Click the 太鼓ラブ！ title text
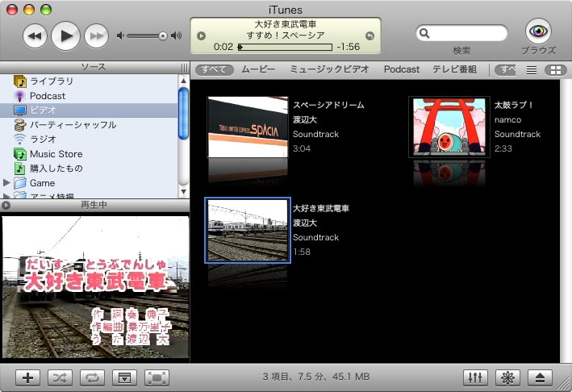This screenshot has height=392, width=572. click(x=514, y=105)
